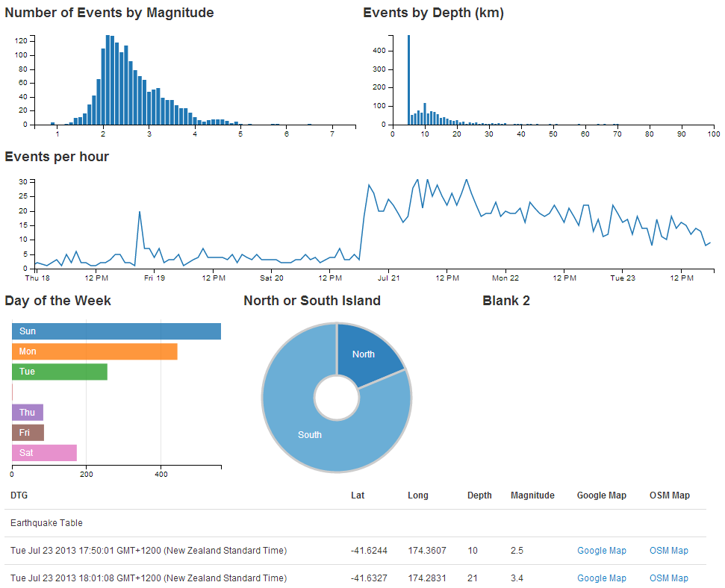Open the second OSM Map link in the table
Screen dimensions: 725x588
click(x=668, y=578)
